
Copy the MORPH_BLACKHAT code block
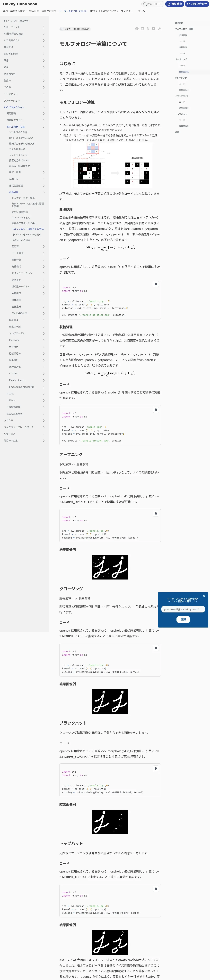(x=156, y=768)
